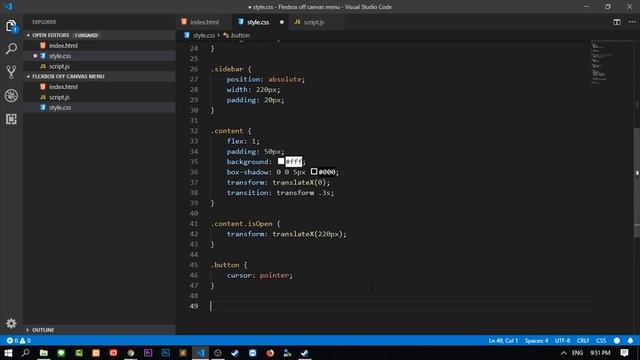Screen dimensions: 640x360
Task: Change the UTF-8 encoding
Action: coord(562,340)
